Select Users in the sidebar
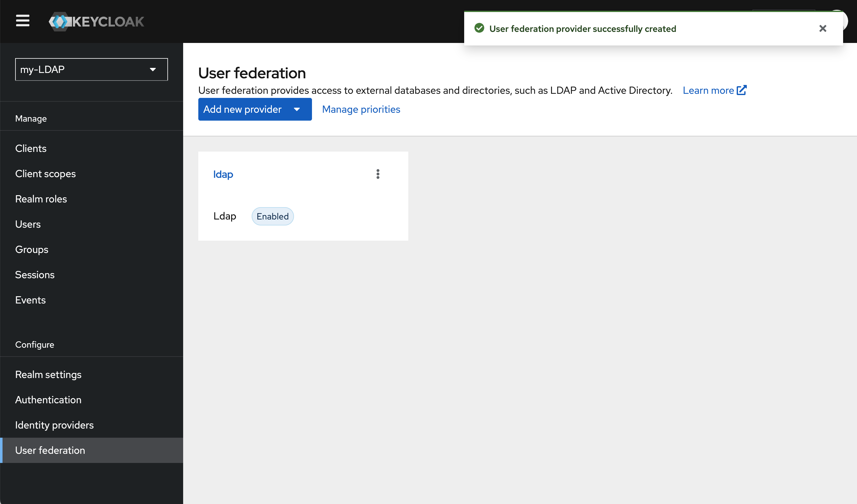The width and height of the screenshot is (857, 504). (x=27, y=224)
